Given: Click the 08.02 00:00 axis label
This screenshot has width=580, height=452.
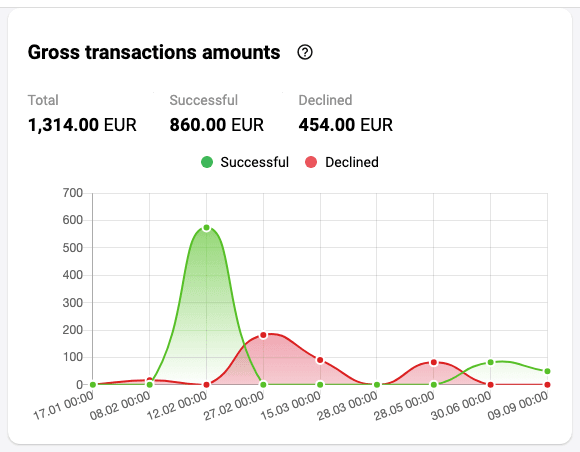Looking at the screenshot, I should [x=120, y=406].
